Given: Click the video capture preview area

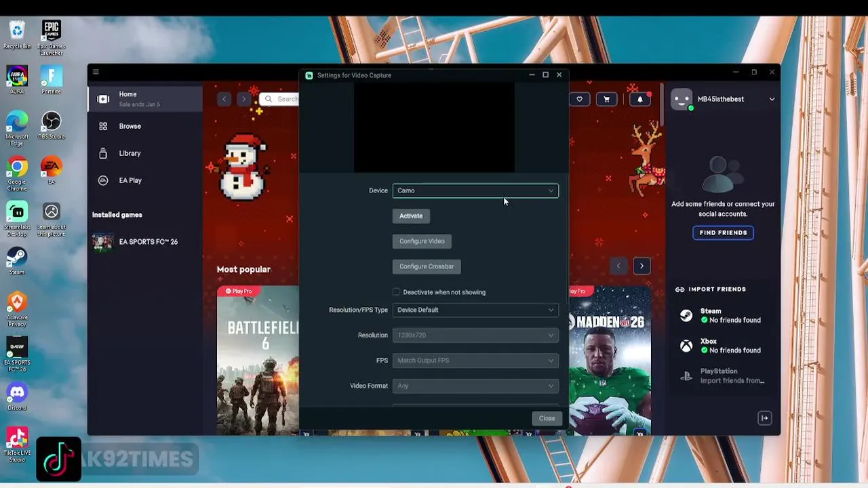Looking at the screenshot, I should [434, 127].
